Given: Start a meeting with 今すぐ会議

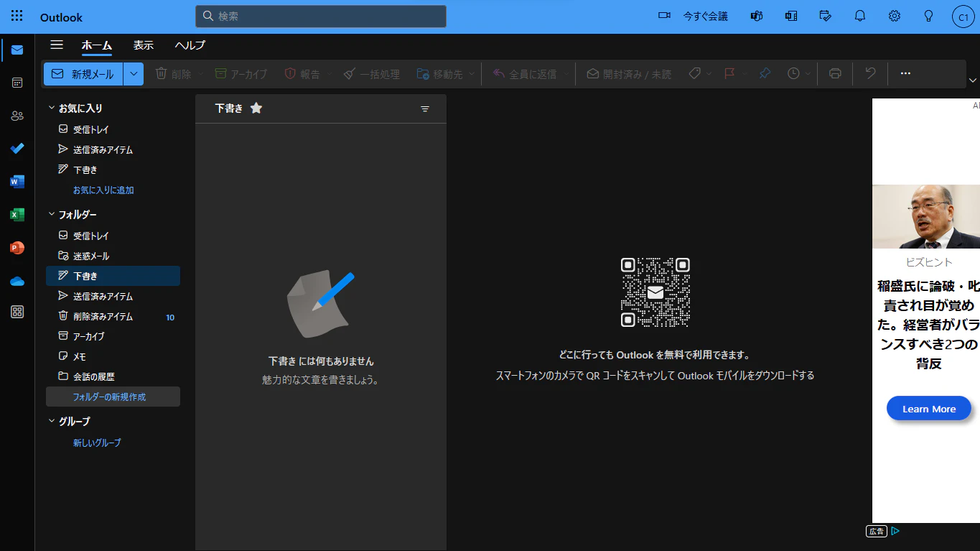Looking at the screenshot, I should 694,16.
